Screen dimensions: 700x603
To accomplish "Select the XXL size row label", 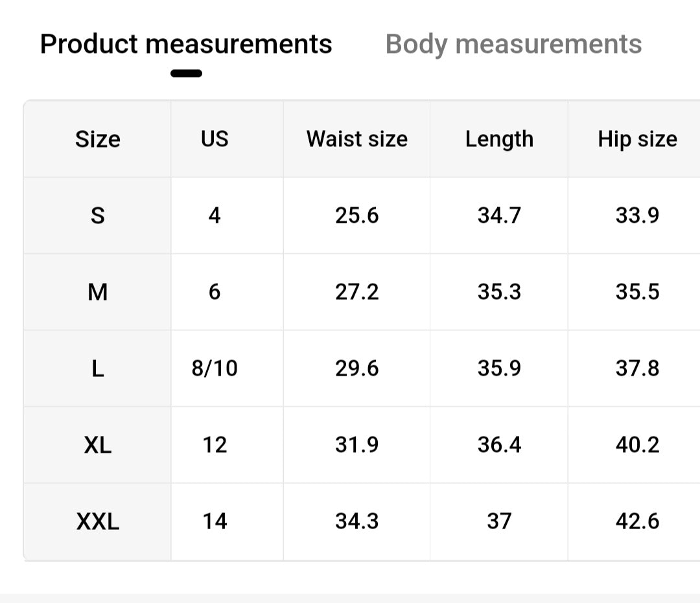I will 98,521.
